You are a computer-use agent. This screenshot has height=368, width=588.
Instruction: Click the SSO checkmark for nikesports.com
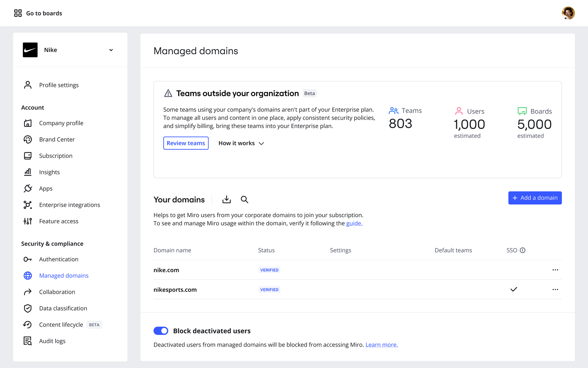click(514, 290)
